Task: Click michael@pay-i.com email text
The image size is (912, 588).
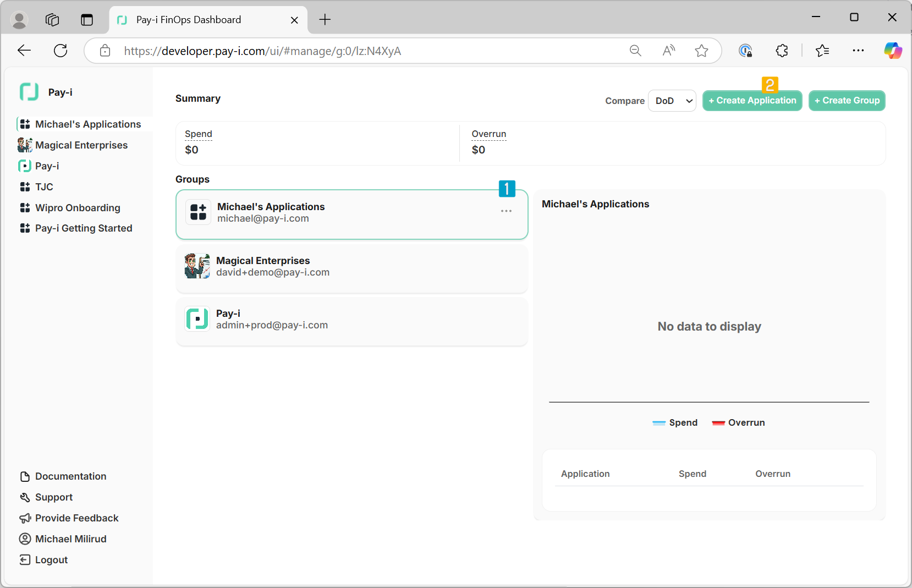Action: pyautogui.click(x=263, y=218)
